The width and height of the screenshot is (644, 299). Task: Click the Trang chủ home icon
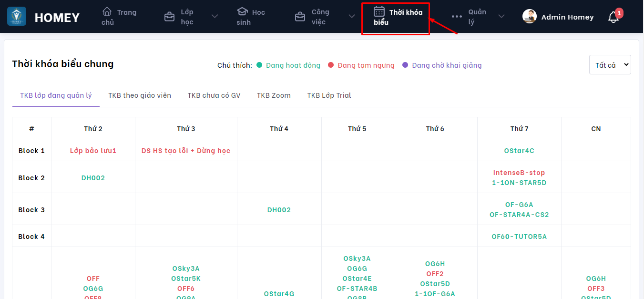107,11
